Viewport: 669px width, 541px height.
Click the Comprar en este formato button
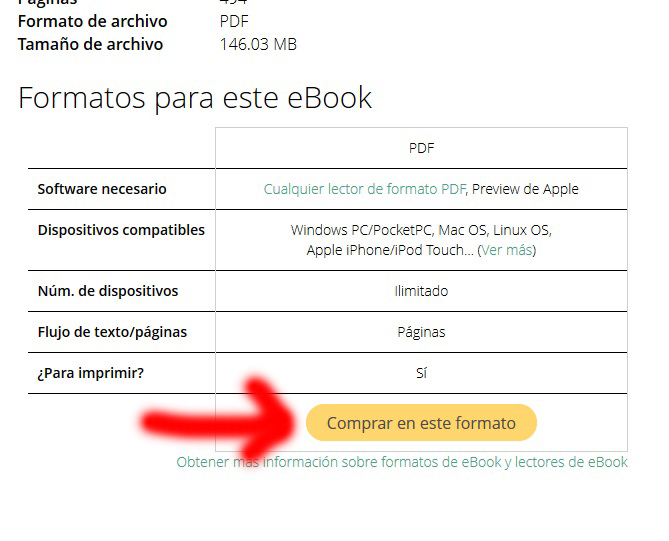(421, 422)
